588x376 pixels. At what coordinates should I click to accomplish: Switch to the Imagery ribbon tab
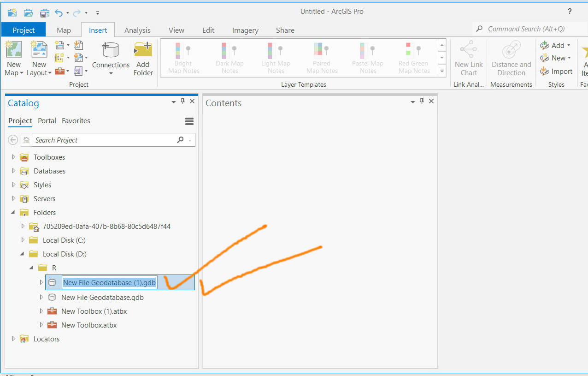(x=245, y=30)
